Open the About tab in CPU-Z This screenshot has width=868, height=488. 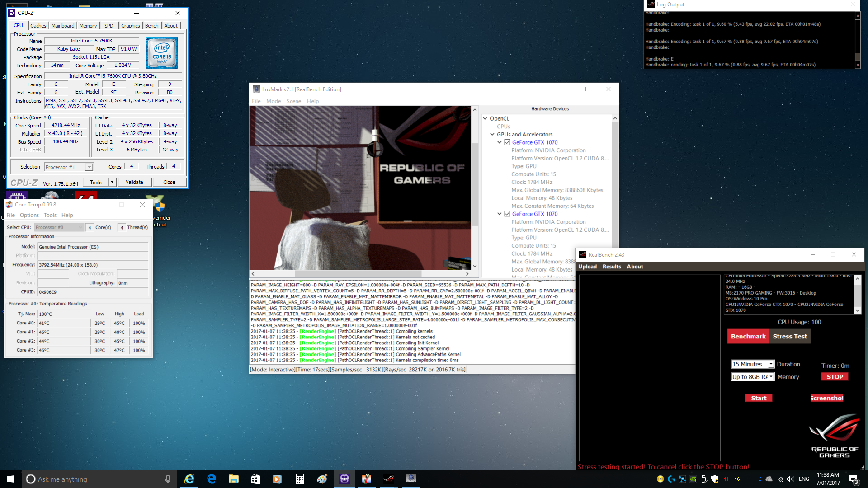(171, 26)
